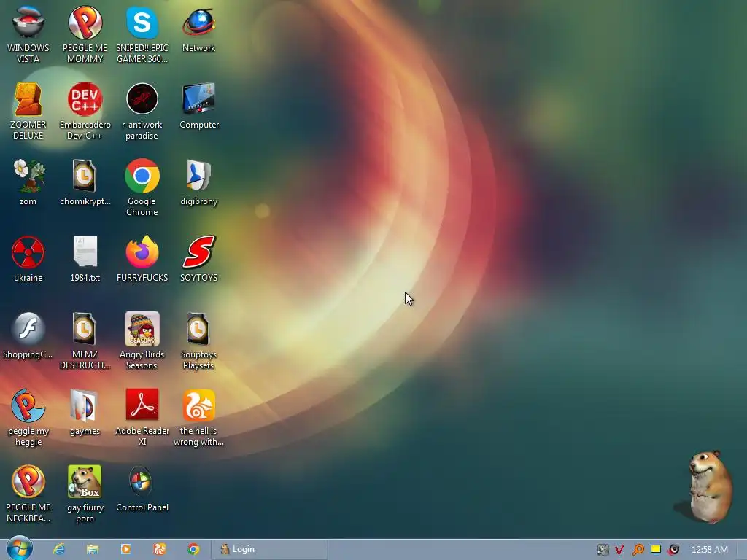Select the zom flower-and-zombie icon
Image resolution: width=747 pixels, height=560 pixels.
tap(28, 183)
